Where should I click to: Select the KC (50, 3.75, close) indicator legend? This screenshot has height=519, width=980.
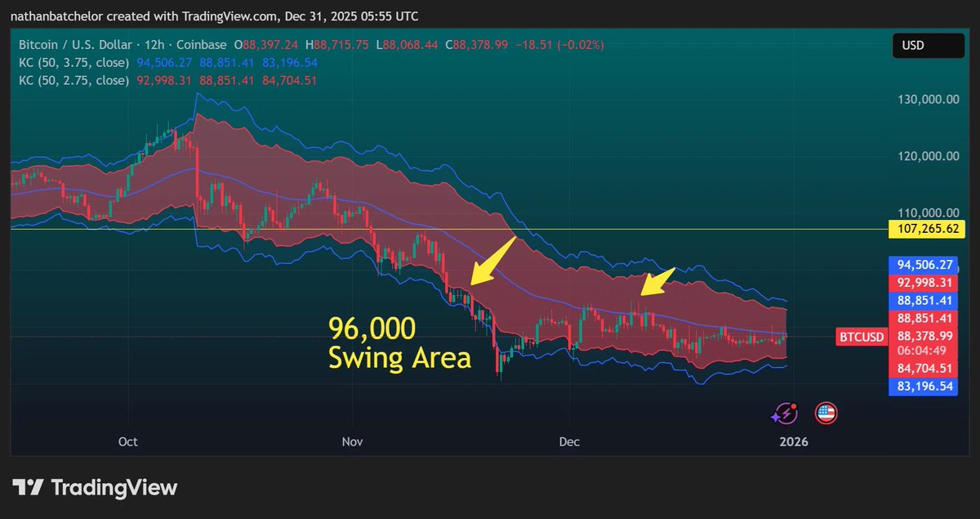pyautogui.click(x=74, y=64)
